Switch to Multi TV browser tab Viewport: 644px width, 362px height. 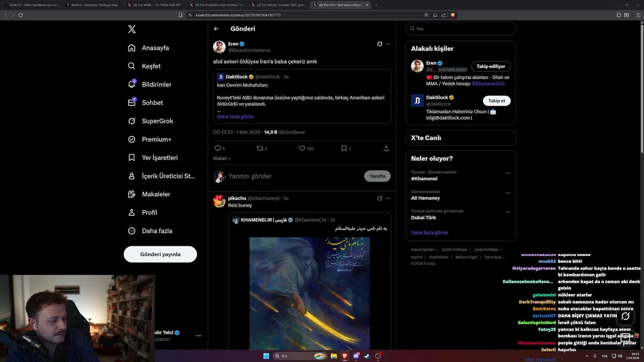31,5
